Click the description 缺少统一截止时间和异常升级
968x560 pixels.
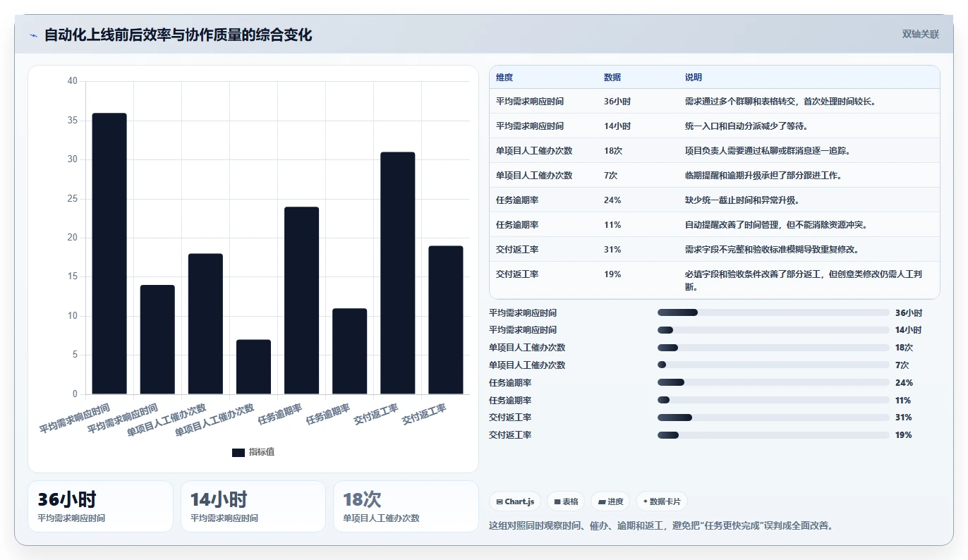(742, 200)
